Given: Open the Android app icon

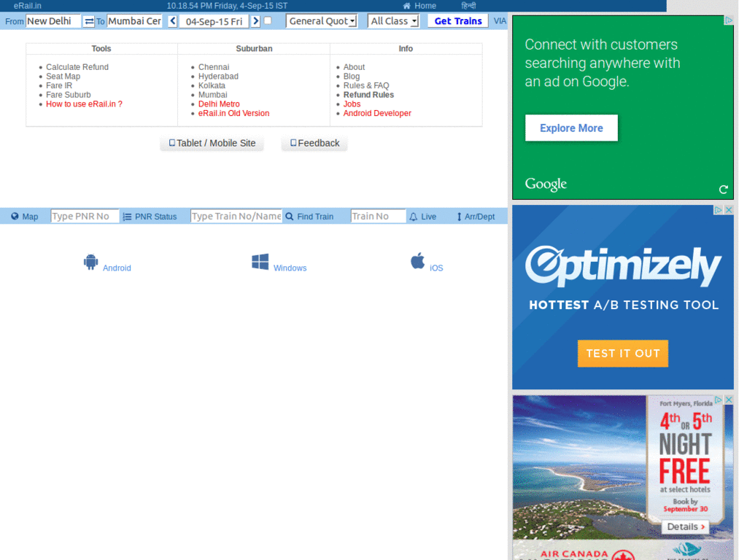Looking at the screenshot, I should 90,262.
